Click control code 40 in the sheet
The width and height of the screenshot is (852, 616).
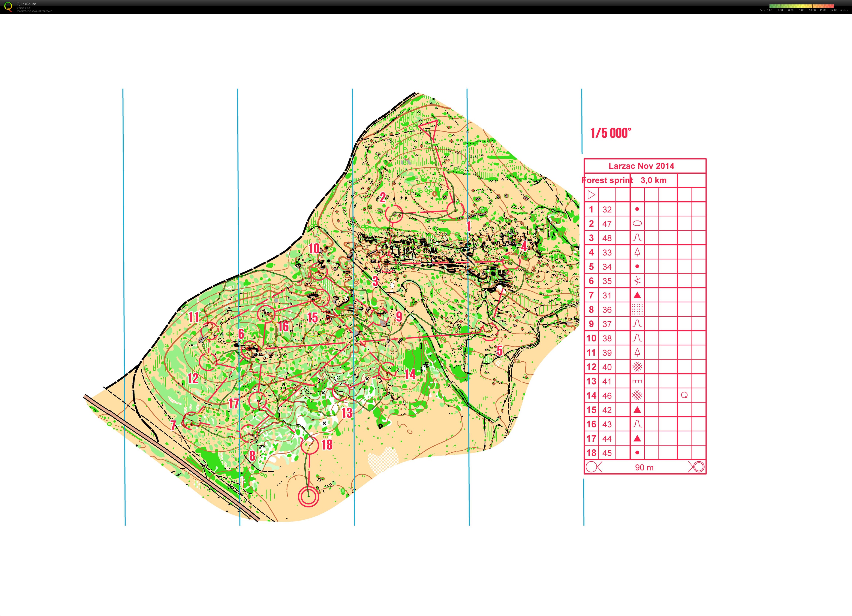tap(607, 367)
